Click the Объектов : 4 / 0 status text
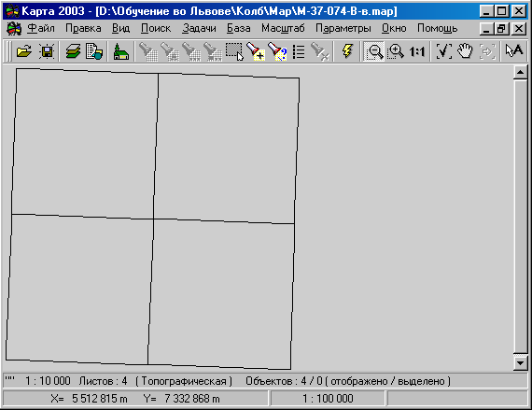The height and width of the screenshot is (410, 532). coord(284,381)
